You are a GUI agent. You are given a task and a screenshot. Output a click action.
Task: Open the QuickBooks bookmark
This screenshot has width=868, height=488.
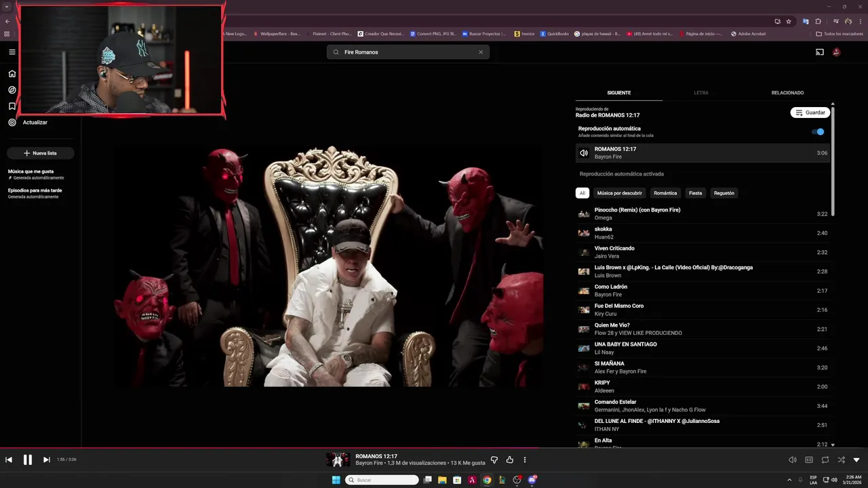pyautogui.click(x=555, y=34)
